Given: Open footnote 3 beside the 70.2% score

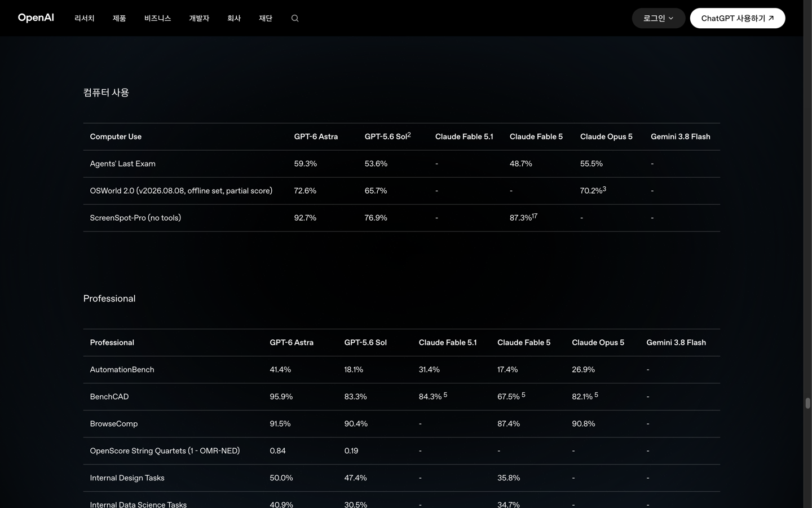Looking at the screenshot, I should click(x=604, y=189).
